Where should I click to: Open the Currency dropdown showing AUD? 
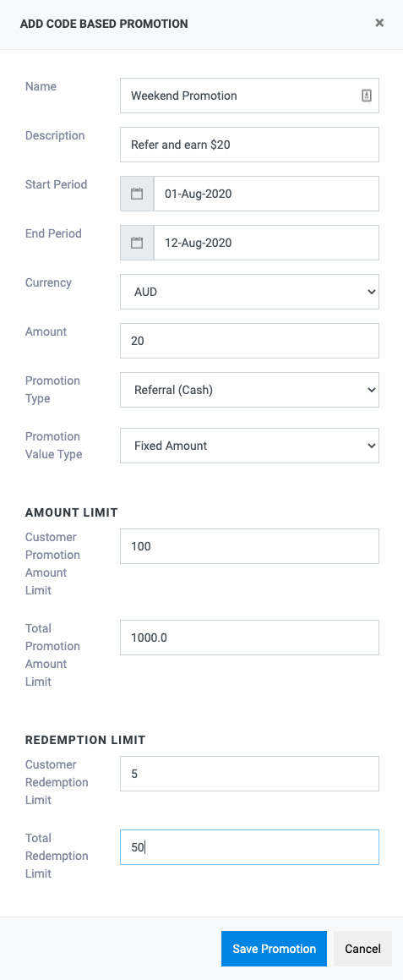click(x=249, y=292)
